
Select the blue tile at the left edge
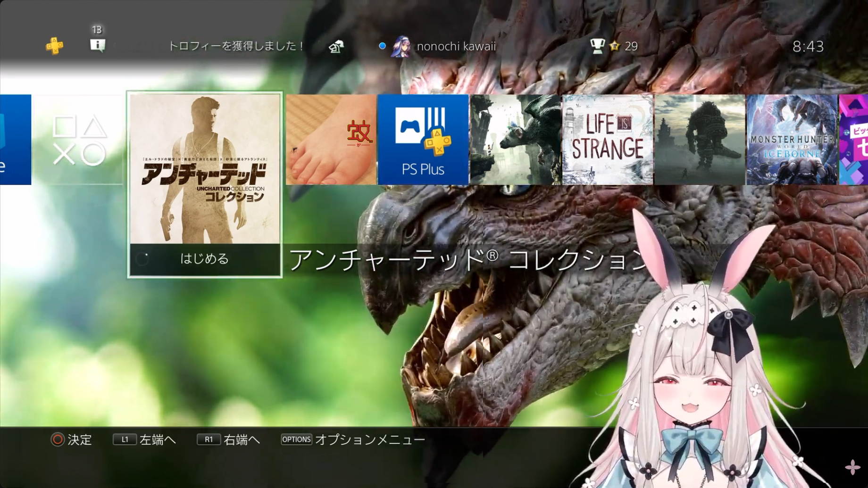pyautogui.click(x=16, y=140)
